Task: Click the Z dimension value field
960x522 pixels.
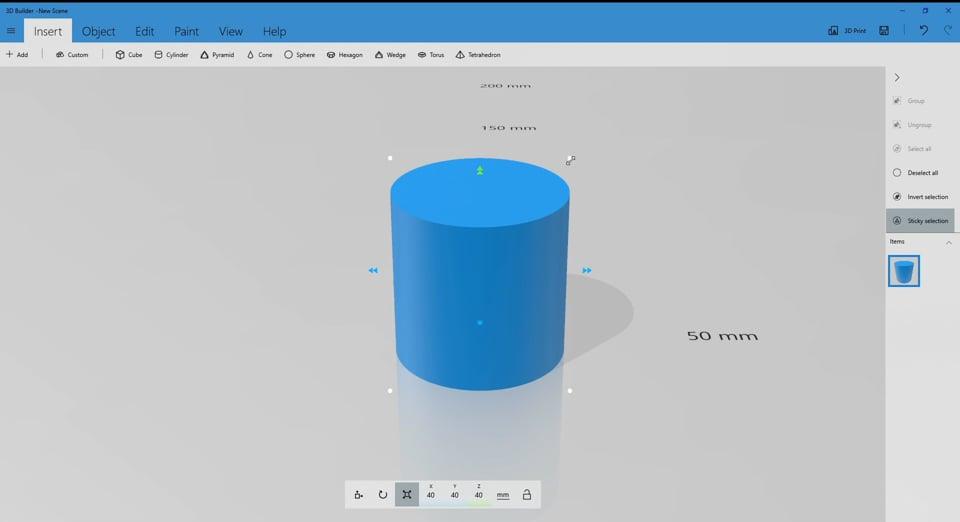Action: click(x=479, y=495)
